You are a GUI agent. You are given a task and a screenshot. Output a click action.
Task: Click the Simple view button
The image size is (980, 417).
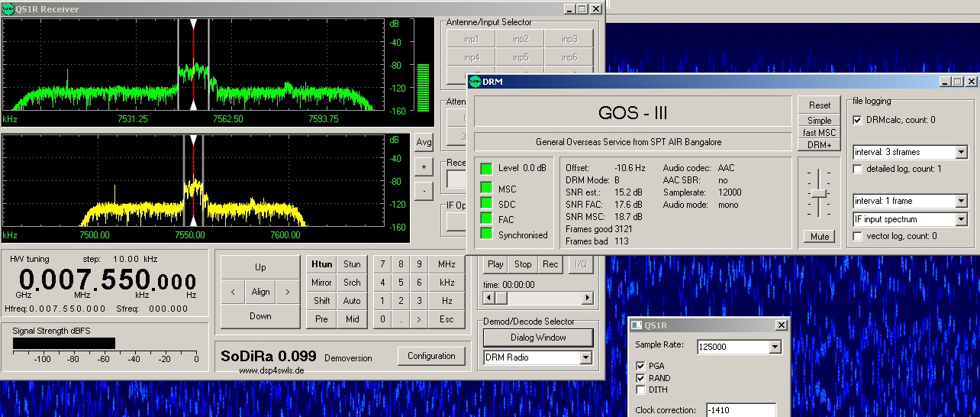[x=820, y=121]
